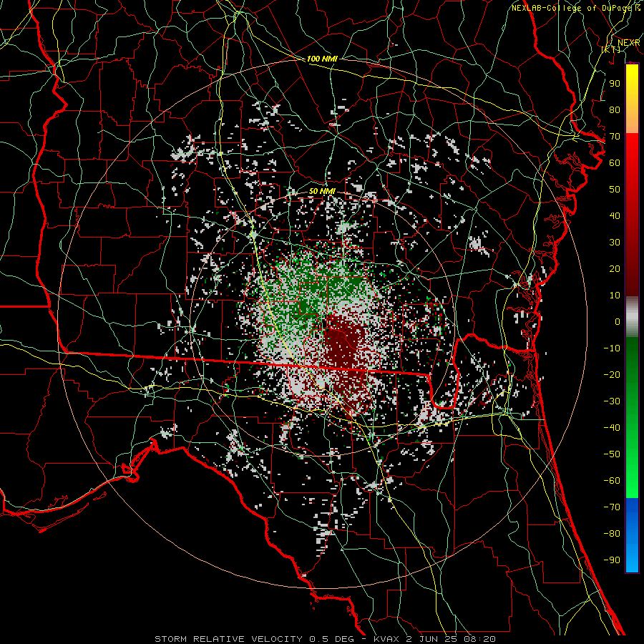Click the 90 value on velocity scale
The width and height of the screenshot is (644, 644).
(x=615, y=84)
